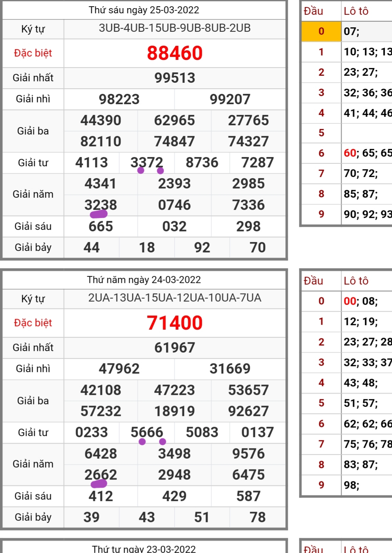Image resolution: width=392 pixels, height=553 pixels.
Task: Click the special prize number 88460
Action: 175,53
